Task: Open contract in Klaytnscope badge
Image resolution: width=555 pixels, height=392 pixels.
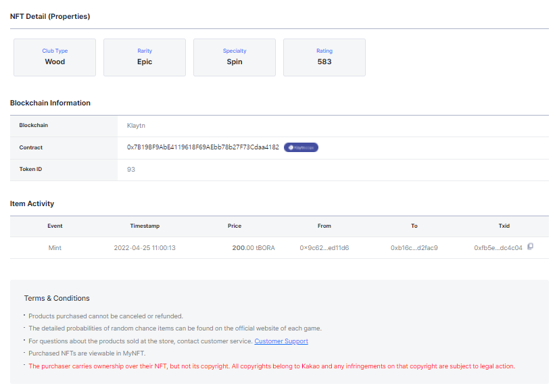Action: click(x=301, y=147)
